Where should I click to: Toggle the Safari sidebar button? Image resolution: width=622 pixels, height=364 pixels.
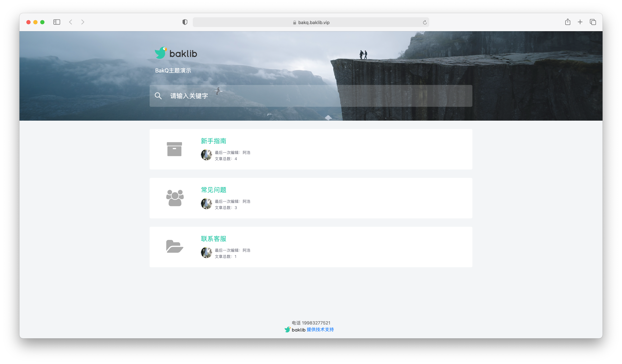point(57,22)
